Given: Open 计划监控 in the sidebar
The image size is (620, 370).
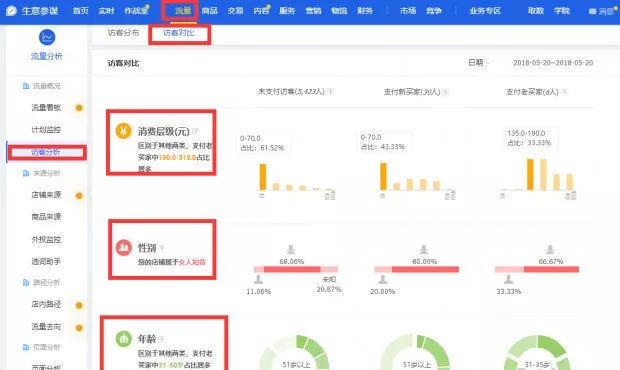Looking at the screenshot, I should [x=46, y=130].
